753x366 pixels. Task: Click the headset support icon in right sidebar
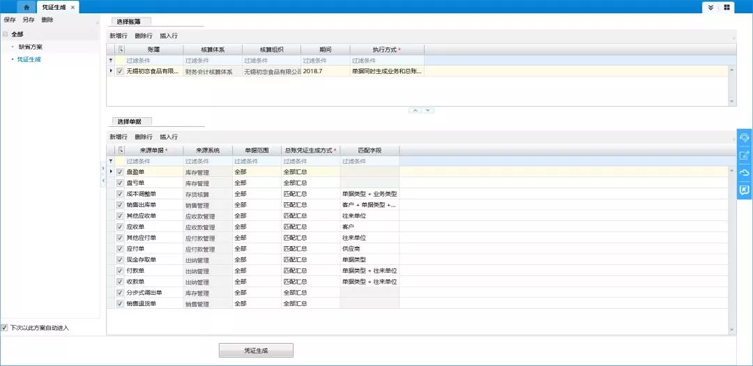pos(744,137)
